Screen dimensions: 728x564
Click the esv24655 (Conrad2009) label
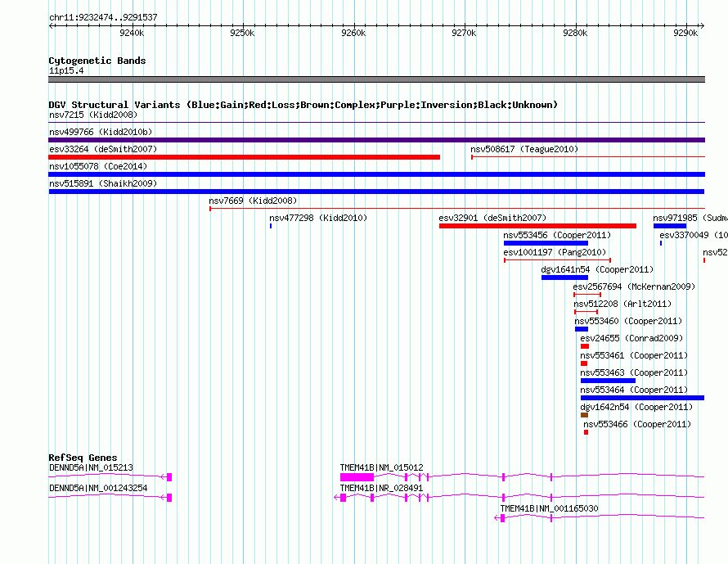pyautogui.click(x=631, y=338)
